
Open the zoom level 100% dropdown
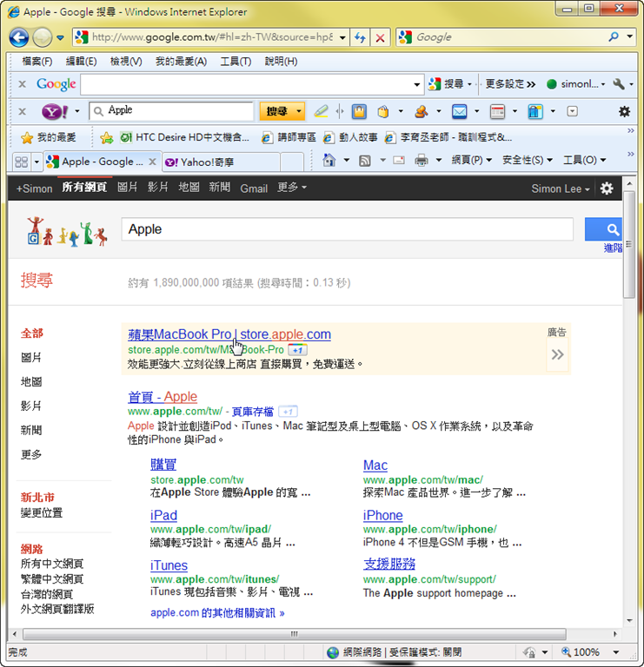(616, 651)
